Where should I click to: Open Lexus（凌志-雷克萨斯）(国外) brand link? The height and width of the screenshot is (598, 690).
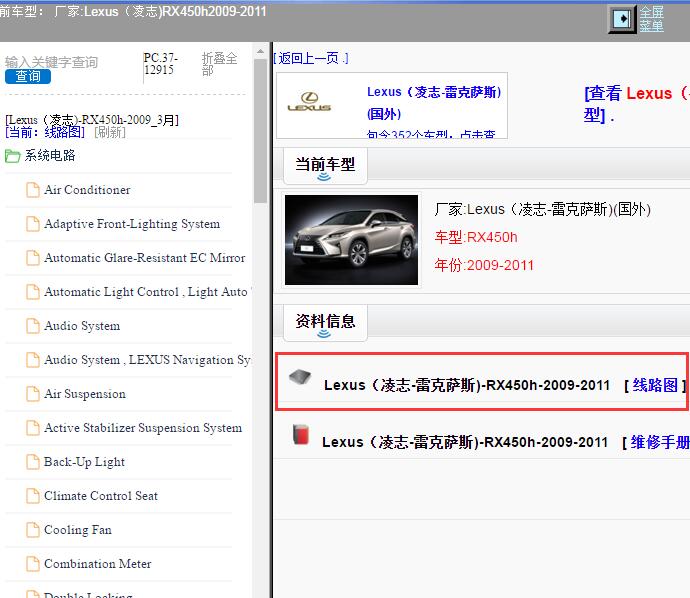[x=434, y=103]
